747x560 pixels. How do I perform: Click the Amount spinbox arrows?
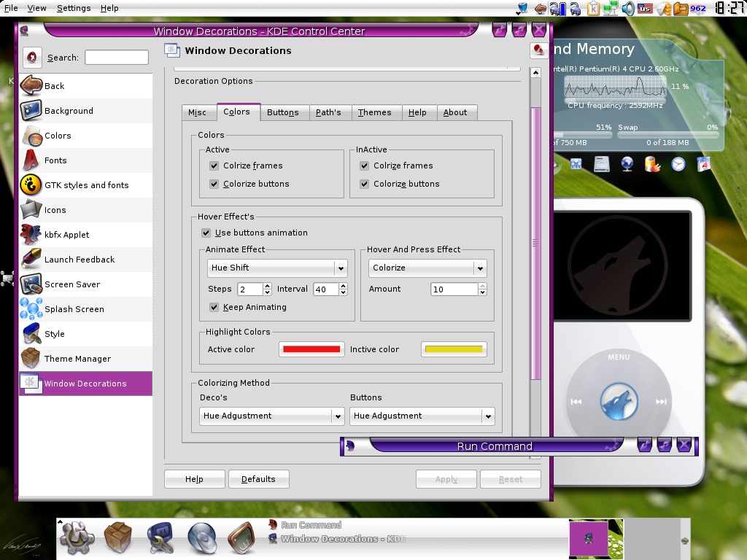pyautogui.click(x=482, y=289)
